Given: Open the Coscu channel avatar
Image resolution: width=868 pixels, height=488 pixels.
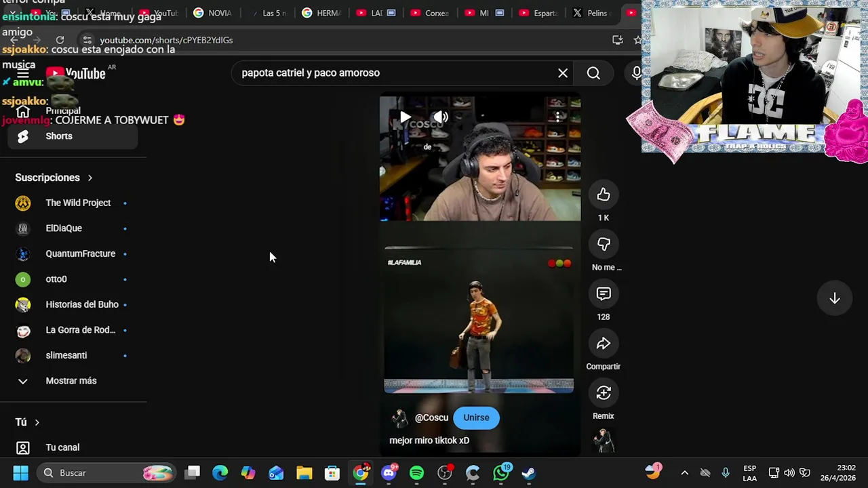Looking at the screenshot, I should (x=399, y=418).
